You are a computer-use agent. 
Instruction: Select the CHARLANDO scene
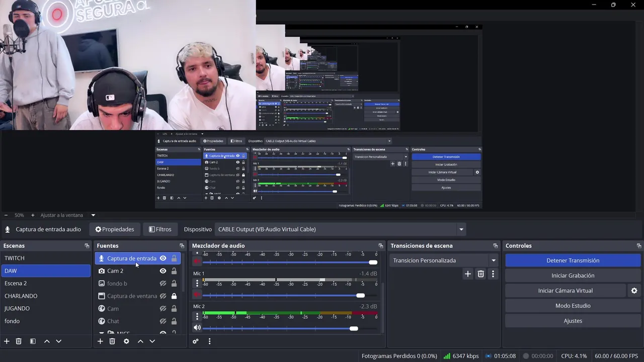(45, 296)
